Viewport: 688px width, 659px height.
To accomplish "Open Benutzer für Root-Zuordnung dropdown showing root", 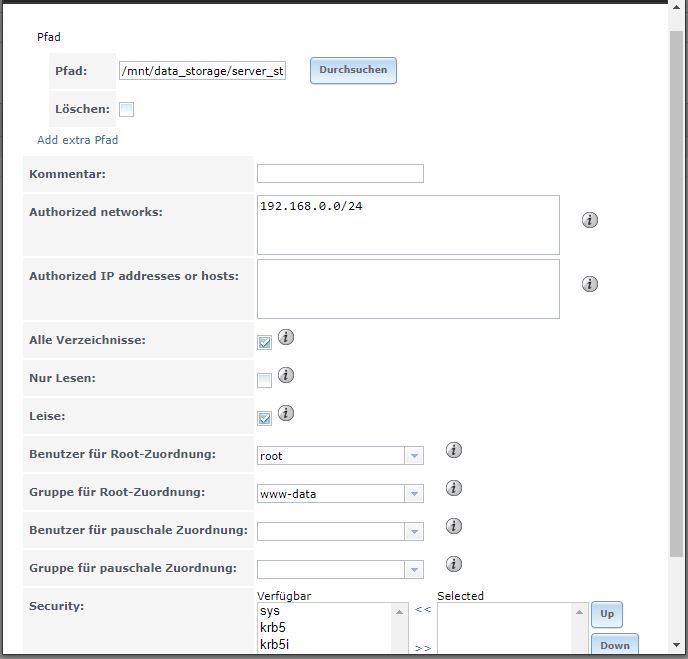I will [x=340, y=455].
